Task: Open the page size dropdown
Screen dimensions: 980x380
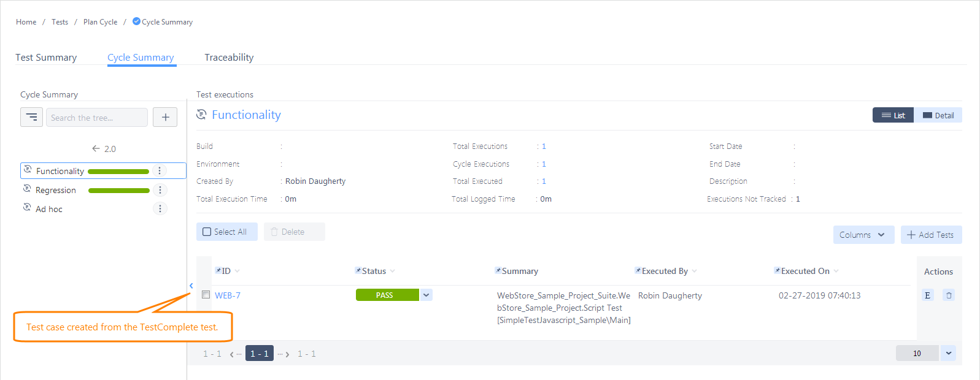Action: pyautogui.click(x=949, y=353)
